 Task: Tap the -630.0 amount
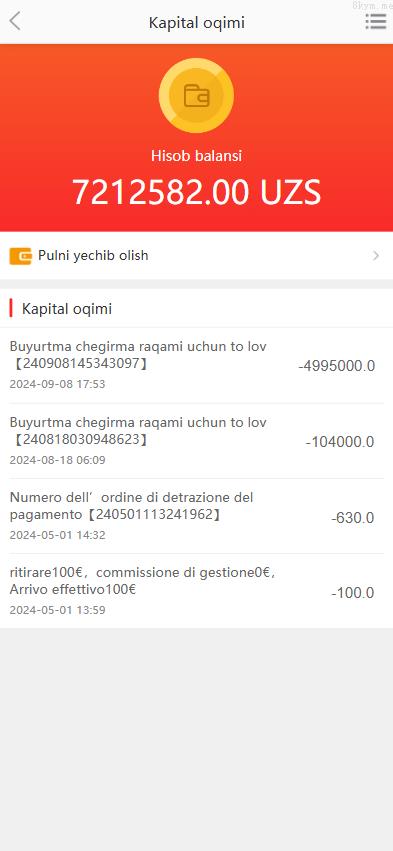tap(353, 518)
